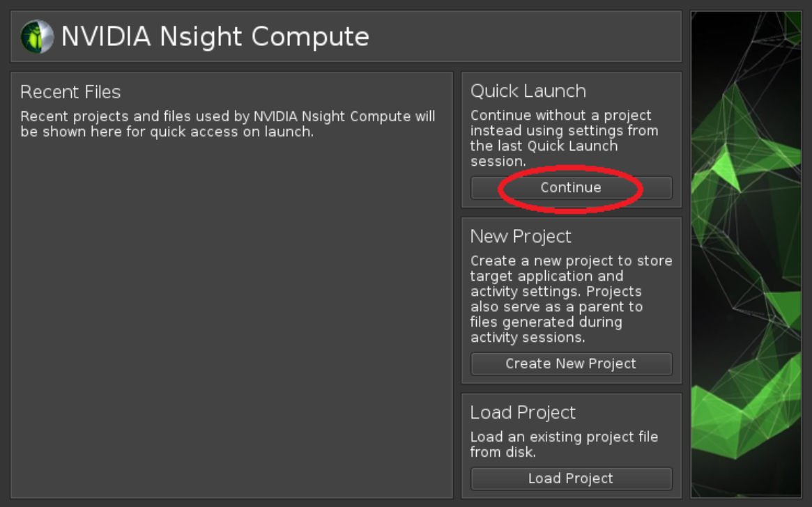
Task: Select the Recent Files heading
Action: point(70,92)
